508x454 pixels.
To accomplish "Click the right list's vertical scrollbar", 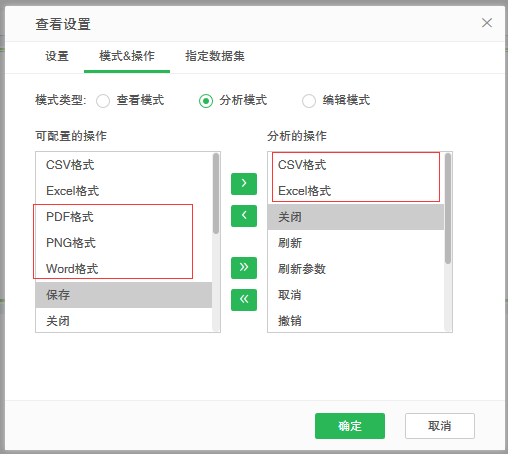I will pos(448,208).
